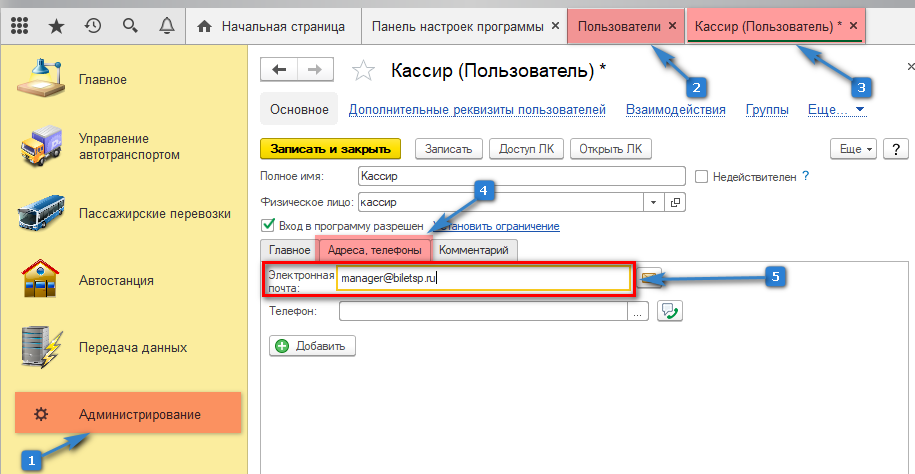Uncheck Вход в программу разрешен checkbox
The width and height of the screenshot is (915, 474).
[x=267, y=226]
